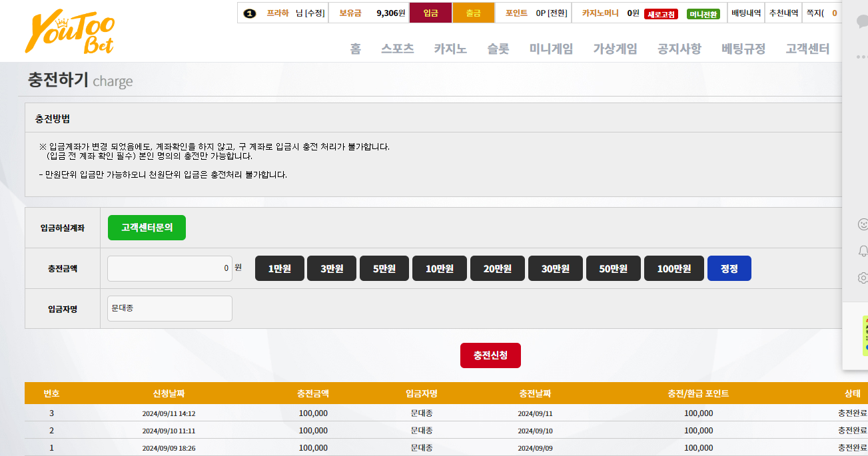Open the chat bubble icon in sidebar
The width and height of the screenshot is (868, 456).
pos(863,21)
